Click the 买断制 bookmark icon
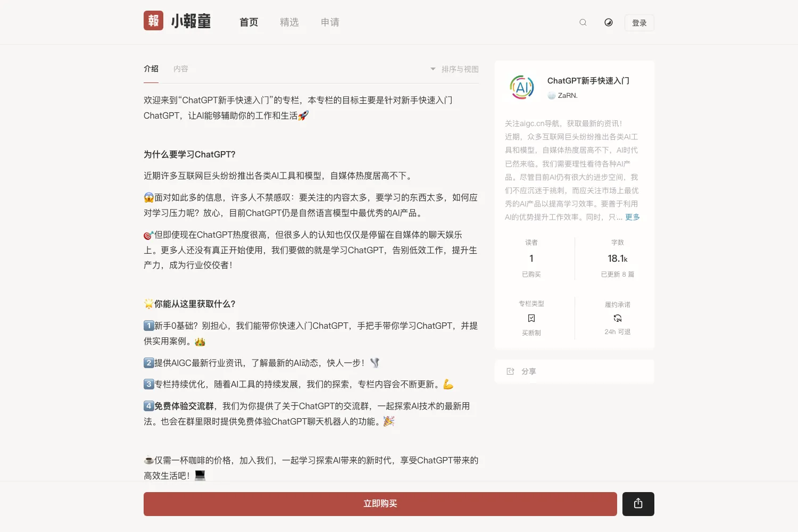This screenshot has width=798, height=532. tap(531, 318)
